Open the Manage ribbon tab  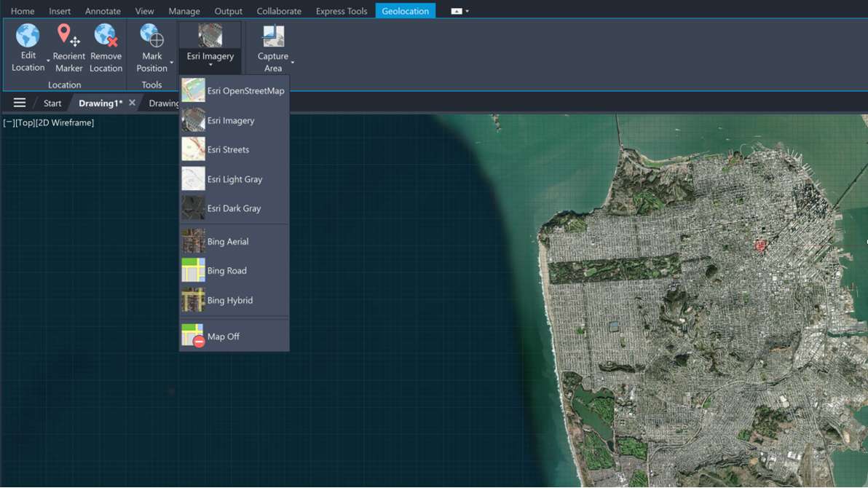click(x=184, y=11)
